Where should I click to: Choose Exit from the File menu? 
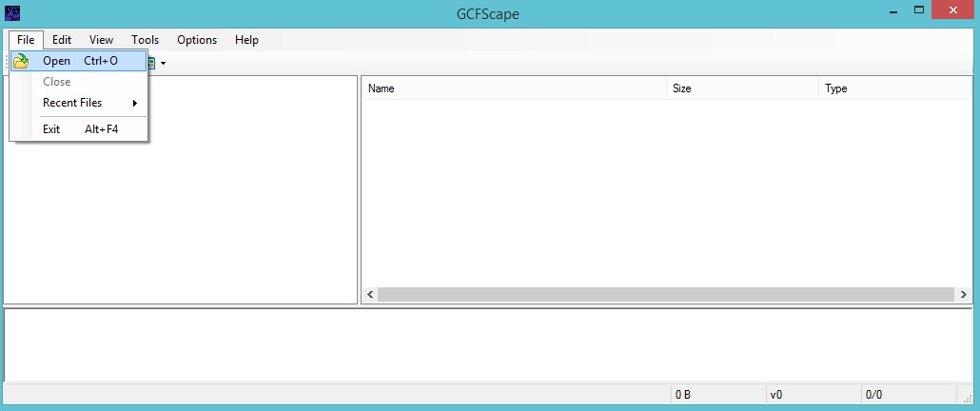pos(79,129)
